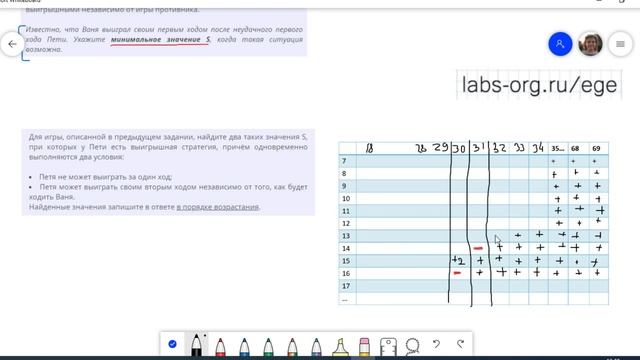Select the red pen tool

tap(220, 347)
